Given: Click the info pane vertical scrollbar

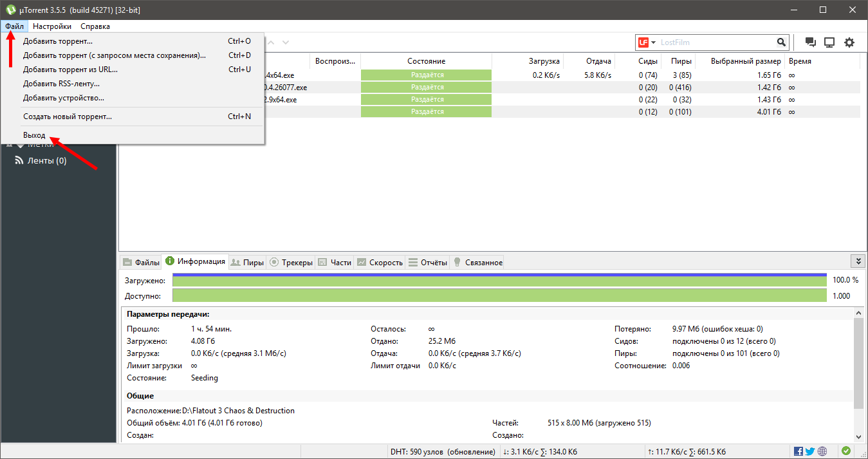Looking at the screenshot, I should (x=858, y=364).
